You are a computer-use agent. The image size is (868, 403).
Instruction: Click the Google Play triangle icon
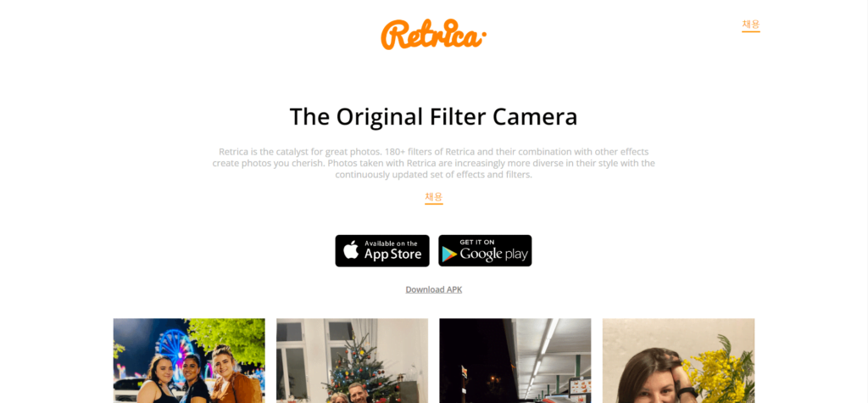pos(449,254)
